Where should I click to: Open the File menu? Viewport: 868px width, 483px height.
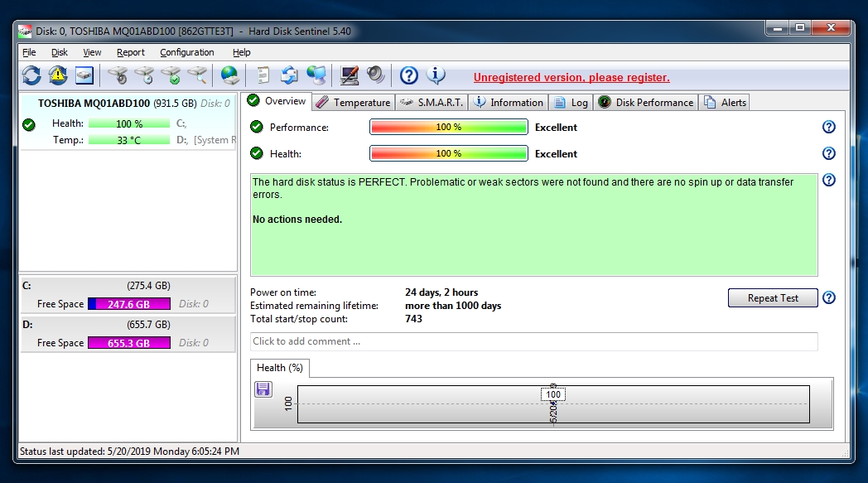[x=29, y=52]
